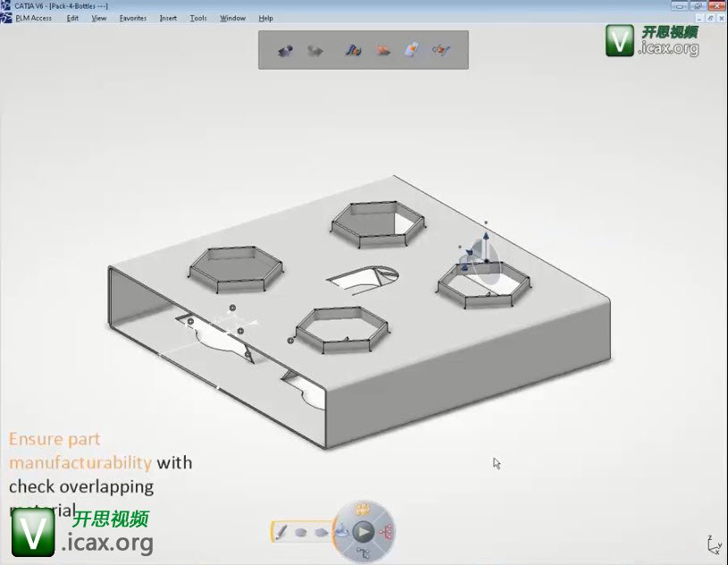
Task: Open the Edit menu
Action: point(72,18)
